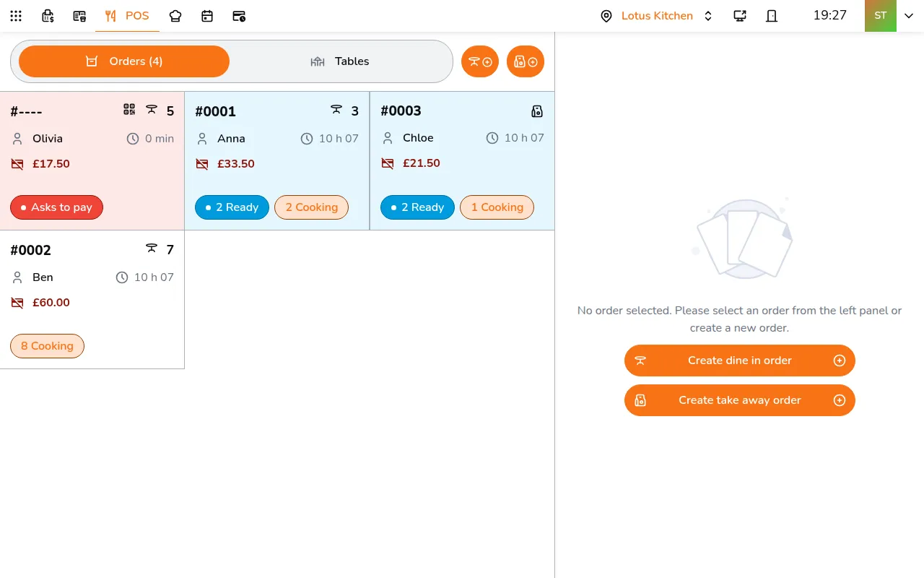
Task: Open the cash register icon in top bar
Action: [48, 16]
